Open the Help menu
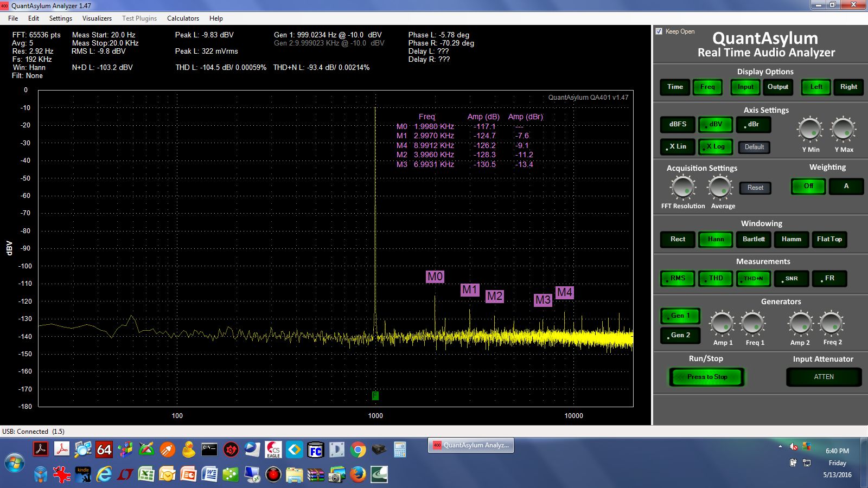Viewport: 868px width, 488px height. 216,18
